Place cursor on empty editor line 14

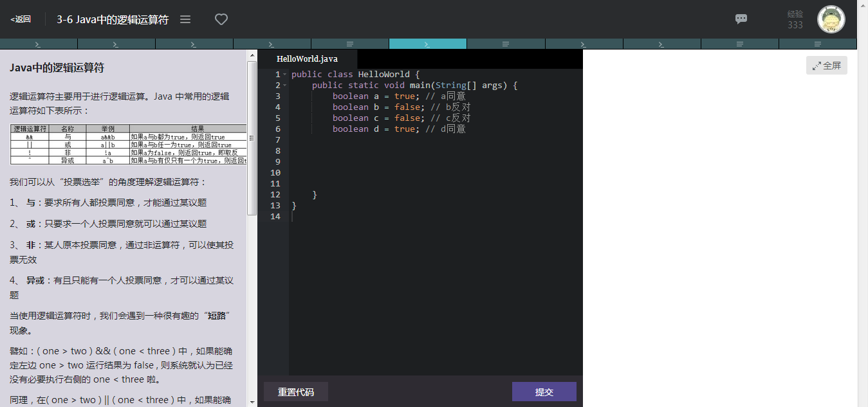[x=436, y=217]
